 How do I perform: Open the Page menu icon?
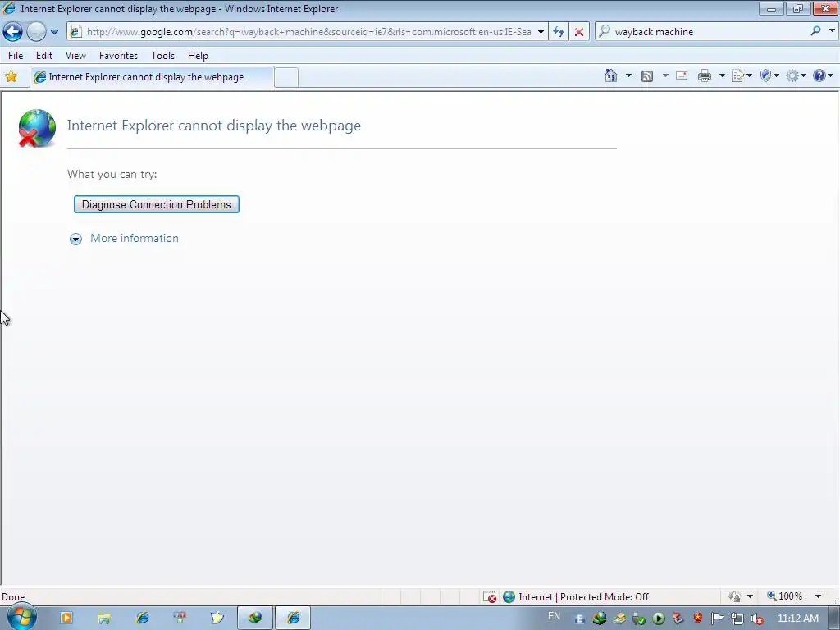coord(742,76)
